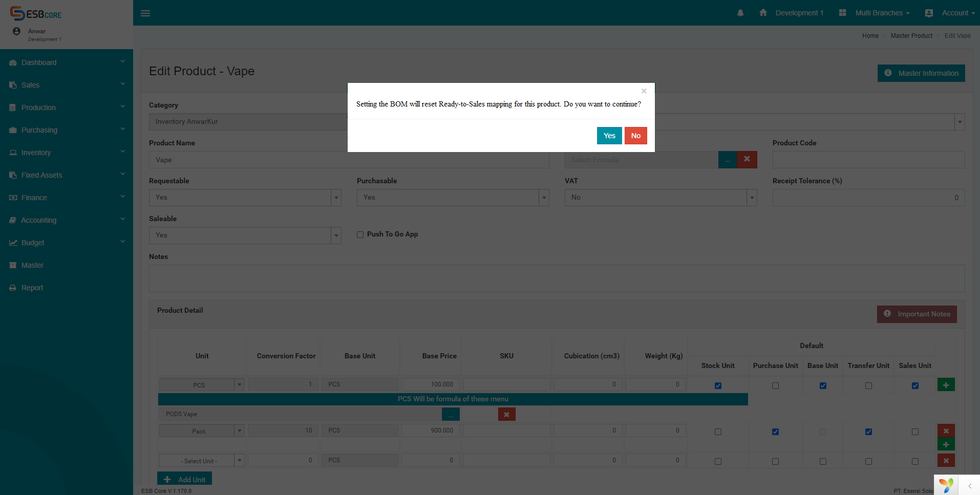980x495 pixels.
Task: Open the formula browse '...' button
Action: (x=728, y=160)
